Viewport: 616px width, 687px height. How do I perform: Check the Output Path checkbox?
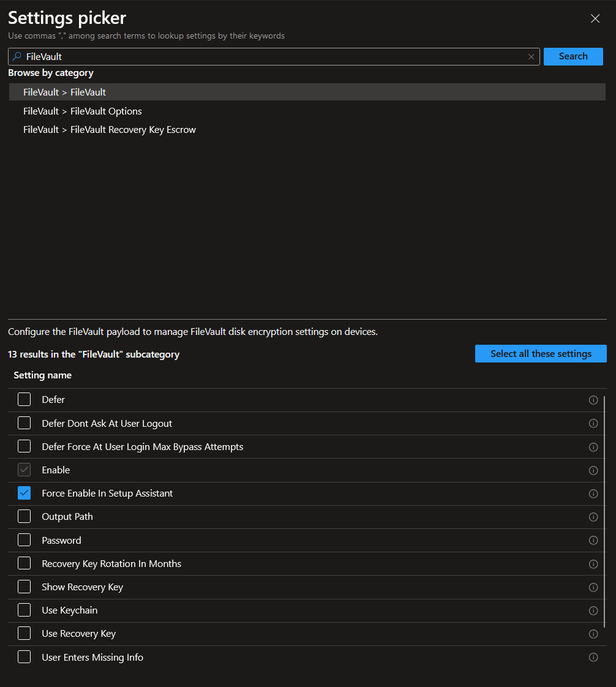[x=24, y=516]
